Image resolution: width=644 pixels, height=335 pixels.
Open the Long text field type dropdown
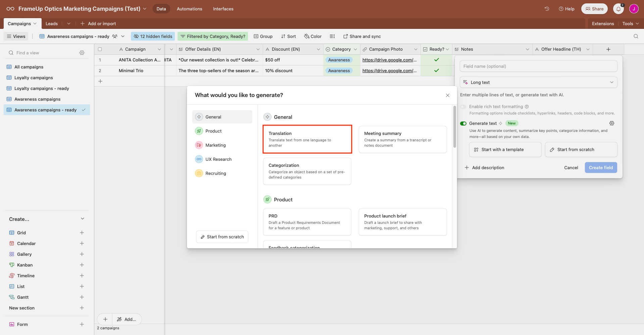(x=538, y=82)
